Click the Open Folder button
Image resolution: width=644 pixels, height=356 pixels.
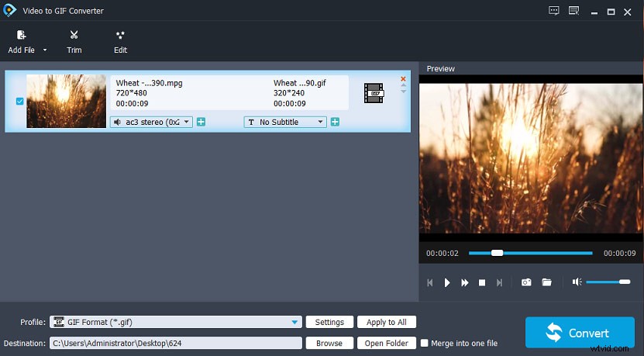(x=387, y=343)
